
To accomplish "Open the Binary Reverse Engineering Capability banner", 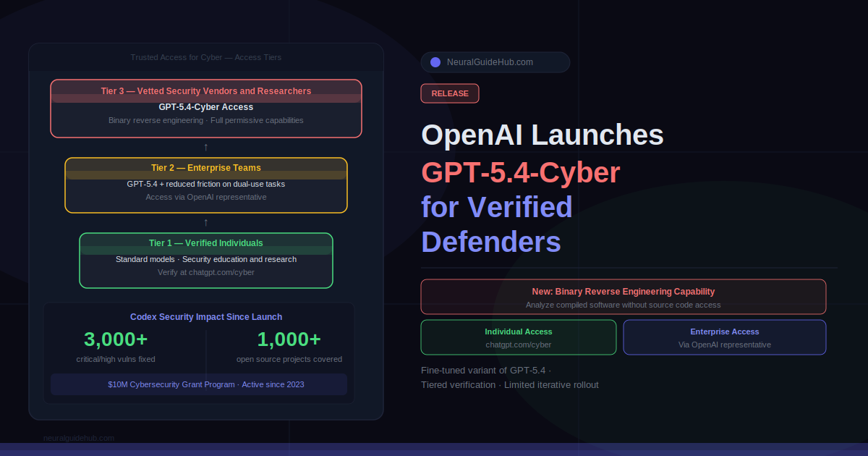I will 623,297.
